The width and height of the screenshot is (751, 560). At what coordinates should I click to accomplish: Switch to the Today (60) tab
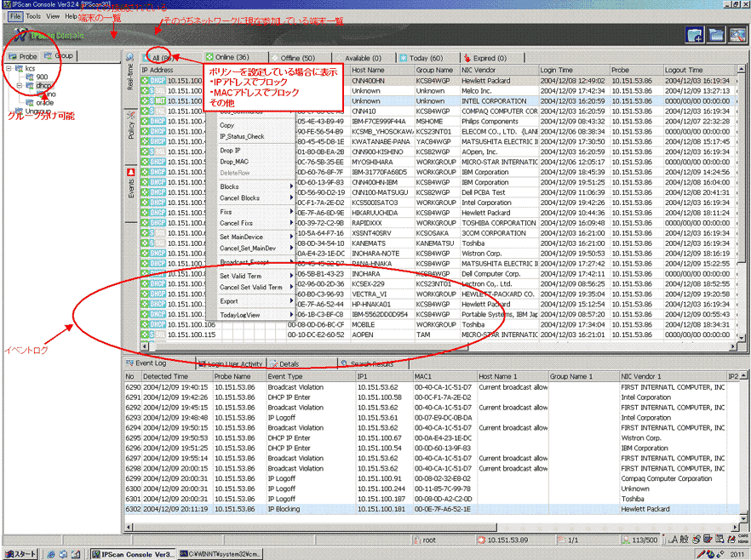pos(426,58)
